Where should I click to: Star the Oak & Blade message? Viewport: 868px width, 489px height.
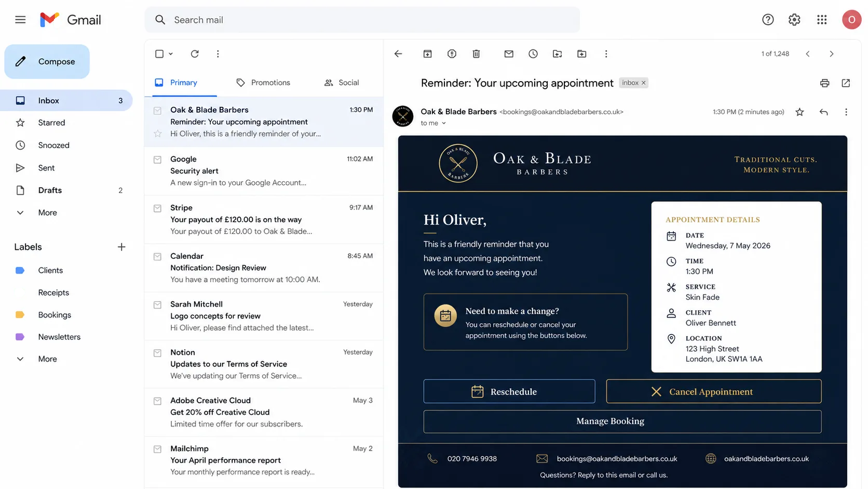tap(799, 112)
